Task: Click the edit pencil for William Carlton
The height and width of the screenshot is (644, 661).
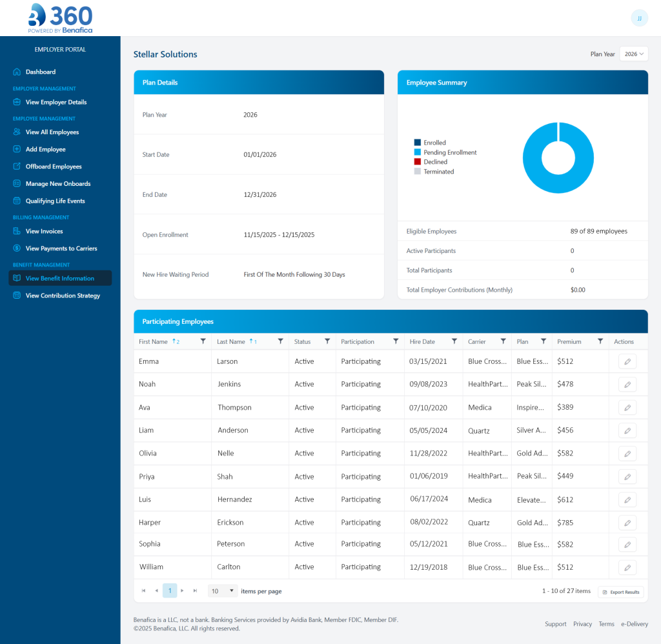Action: 627,567
